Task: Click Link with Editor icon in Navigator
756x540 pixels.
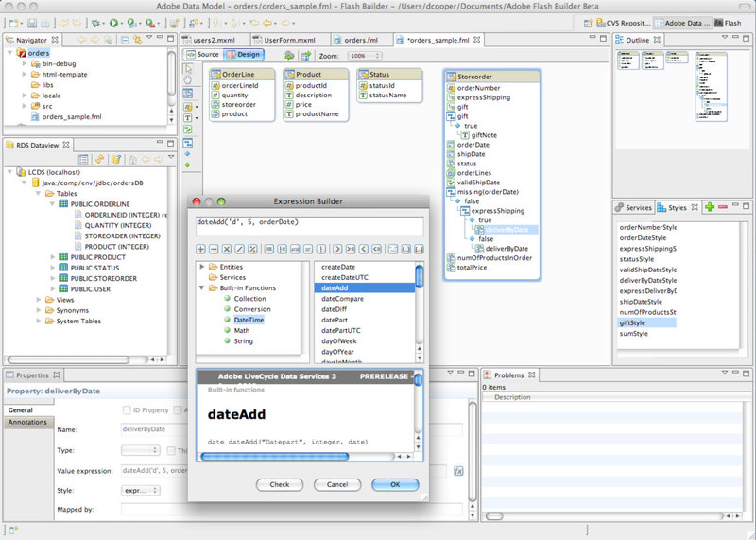Action: click(x=137, y=40)
